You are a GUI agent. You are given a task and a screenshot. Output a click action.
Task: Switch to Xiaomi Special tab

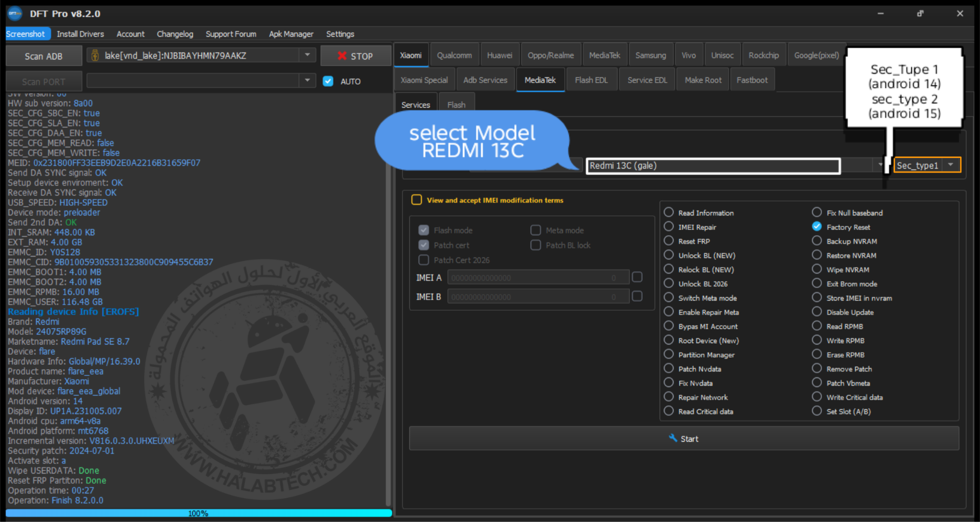[x=424, y=80]
